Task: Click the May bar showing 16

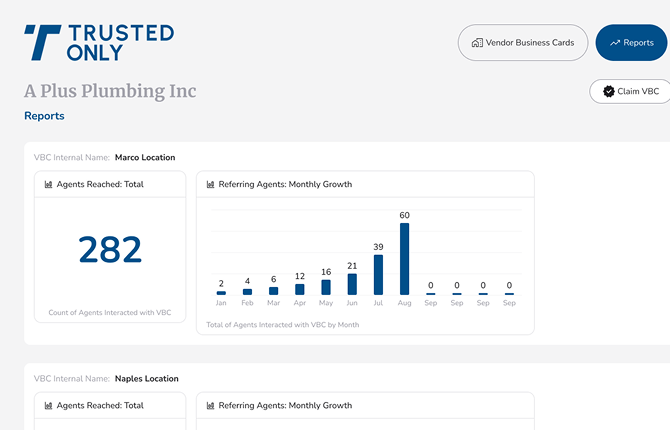Action: click(326, 287)
